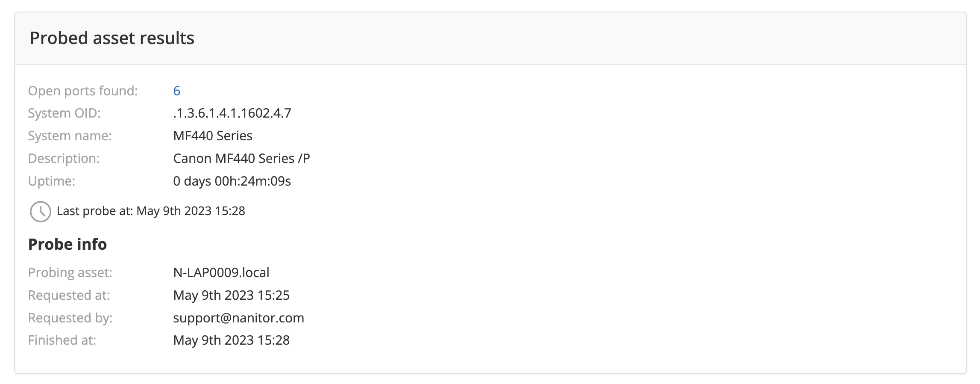
Task: Select the MF440 Series system name value
Action: pyautogui.click(x=213, y=136)
